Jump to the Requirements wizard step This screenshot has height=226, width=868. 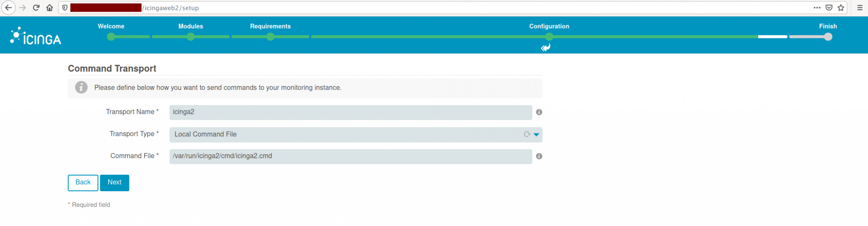(x=270, y=26)
